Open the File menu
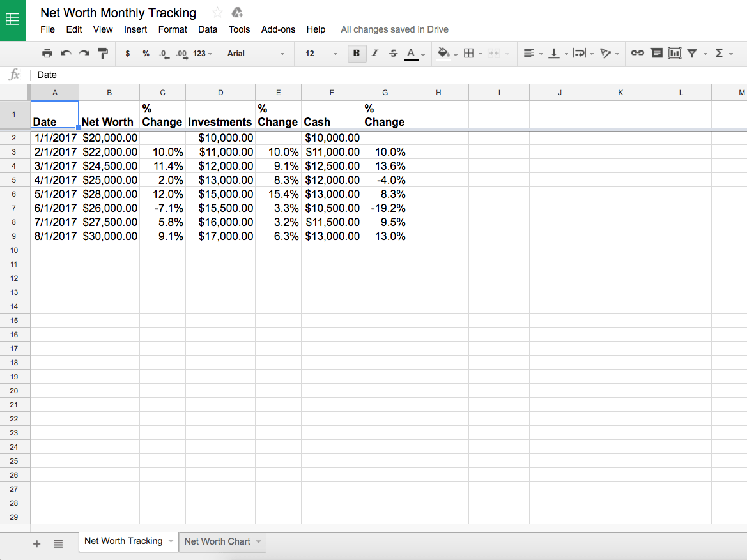This screenshot has height=560, width=747. [x=48, y=29]
